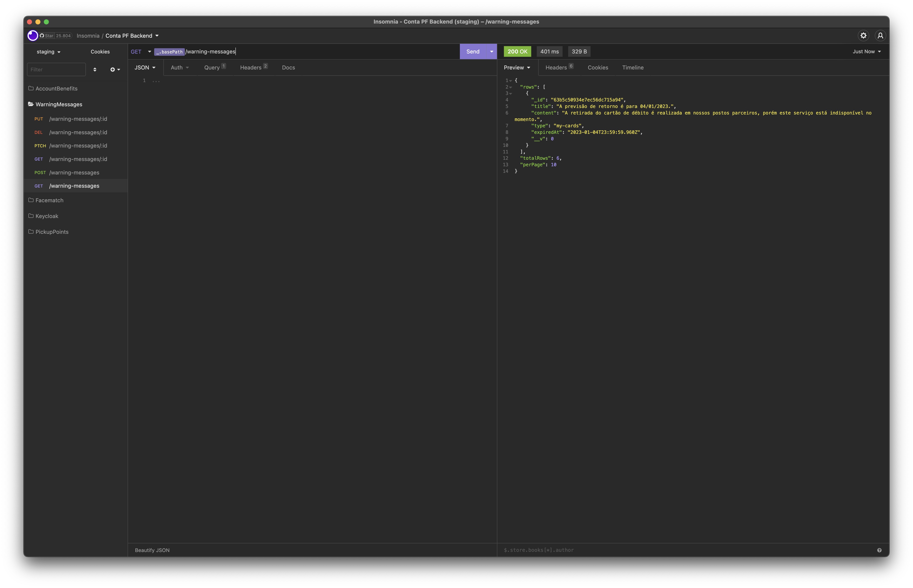The image size is (913, 588).
Task: Select POST /warning-messages request
Action: pyautogui.click(x=76, y=173)
